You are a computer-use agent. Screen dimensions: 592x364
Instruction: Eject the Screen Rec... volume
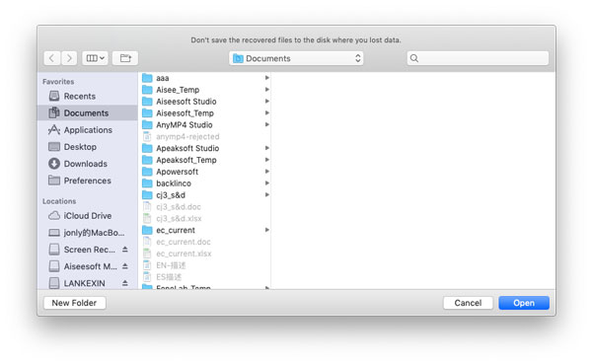point(125,250)
